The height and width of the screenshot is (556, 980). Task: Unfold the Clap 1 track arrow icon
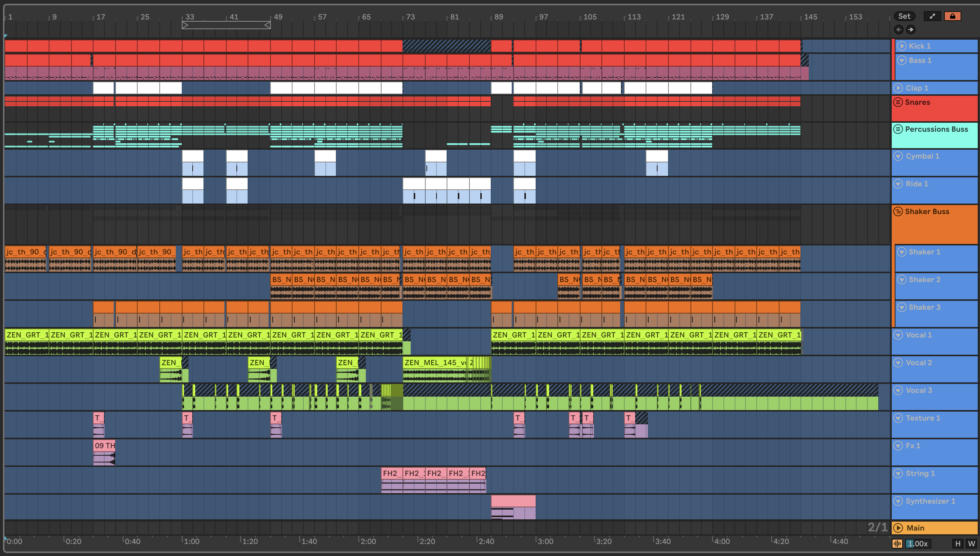[898, 88]
